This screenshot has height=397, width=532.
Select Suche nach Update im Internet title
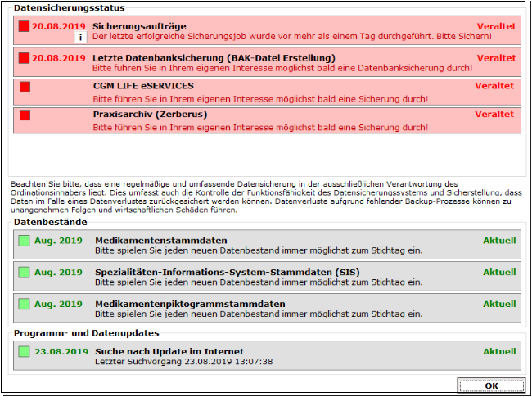[169, 351]
